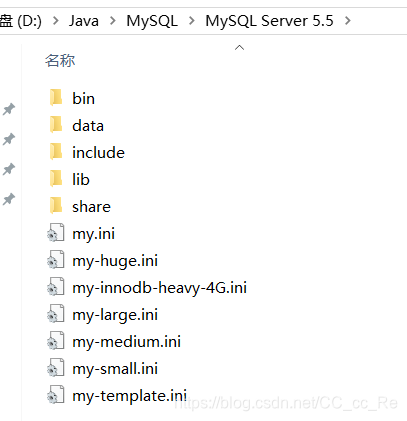407x421 pixels.
Task: Click the my-large.ini file icon
Action: point(56,314)
